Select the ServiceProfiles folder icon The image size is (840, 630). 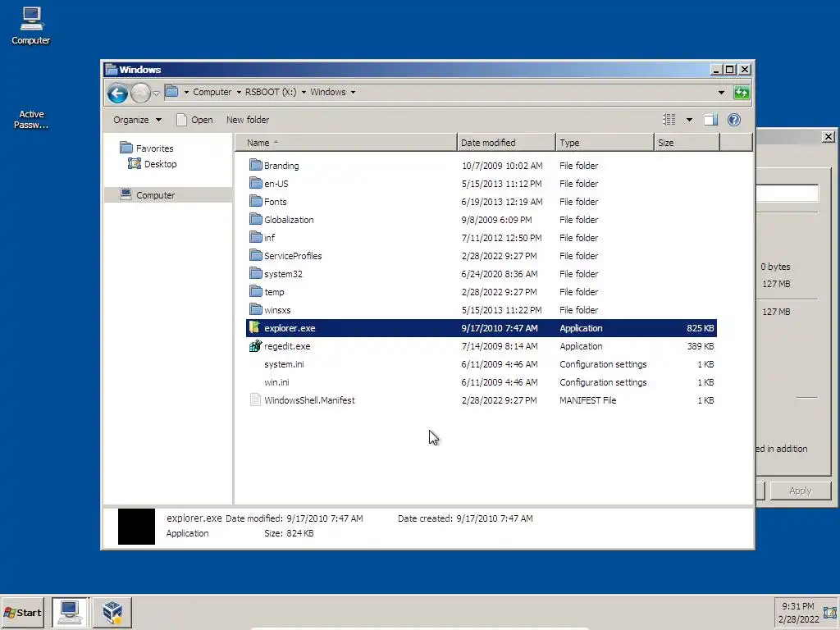[x=256, y=256]
